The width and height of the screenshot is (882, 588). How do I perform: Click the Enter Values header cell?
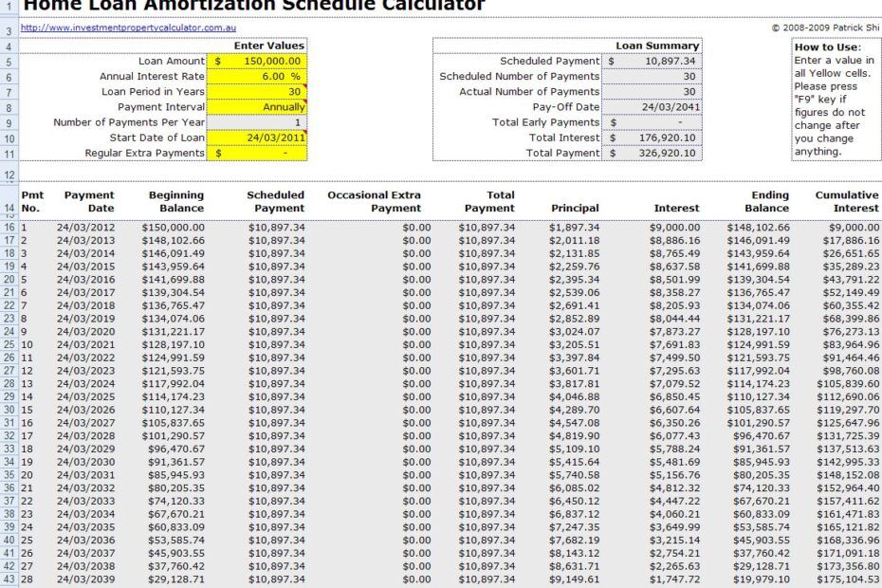click(269, 46)
